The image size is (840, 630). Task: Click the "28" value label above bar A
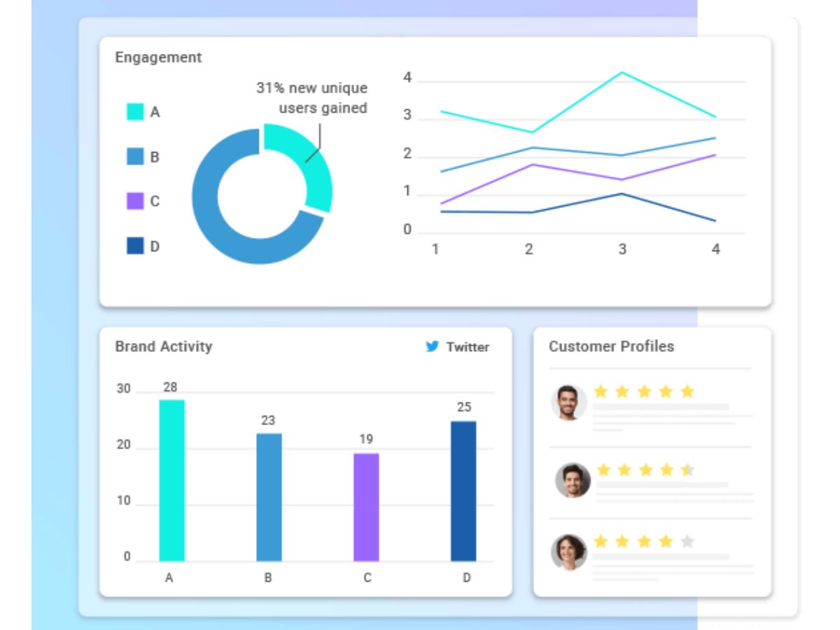tap(170, 387)
